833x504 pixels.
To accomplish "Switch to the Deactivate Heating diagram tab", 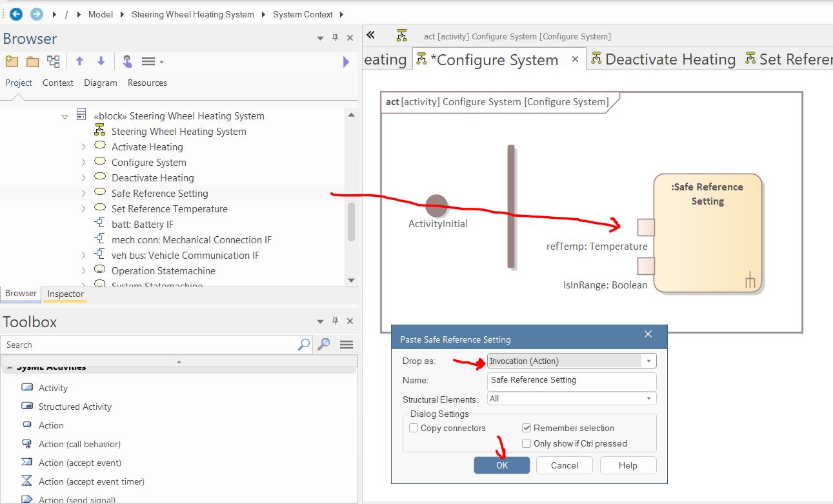I will tap(670, 59).
